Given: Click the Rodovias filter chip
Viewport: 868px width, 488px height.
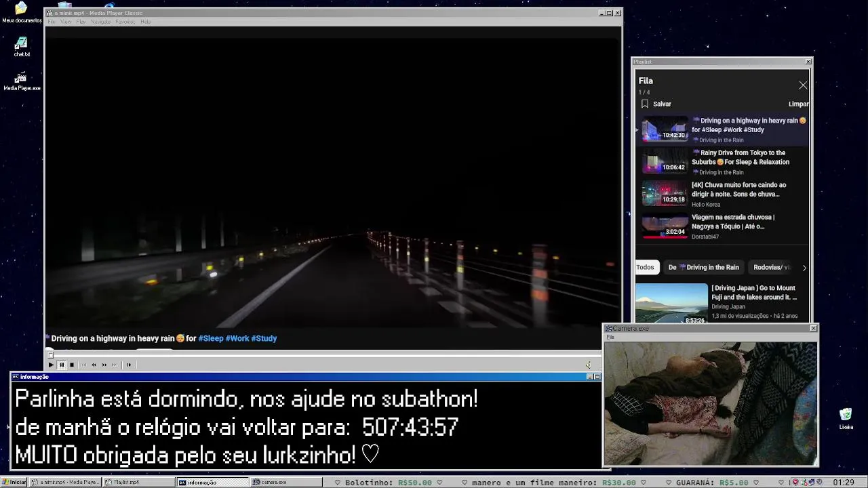Looking at the screenshot, I should coord(772,267).
